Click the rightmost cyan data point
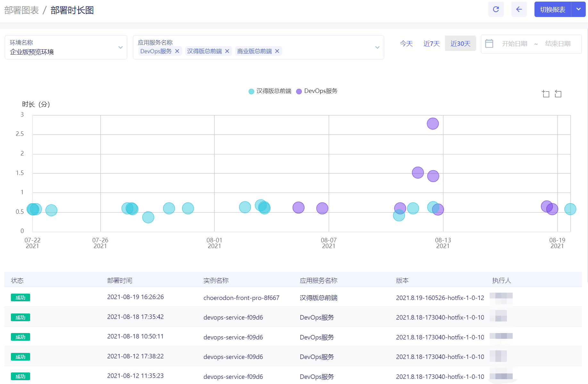This screenshot has width=588, height=384. [570, 209]
